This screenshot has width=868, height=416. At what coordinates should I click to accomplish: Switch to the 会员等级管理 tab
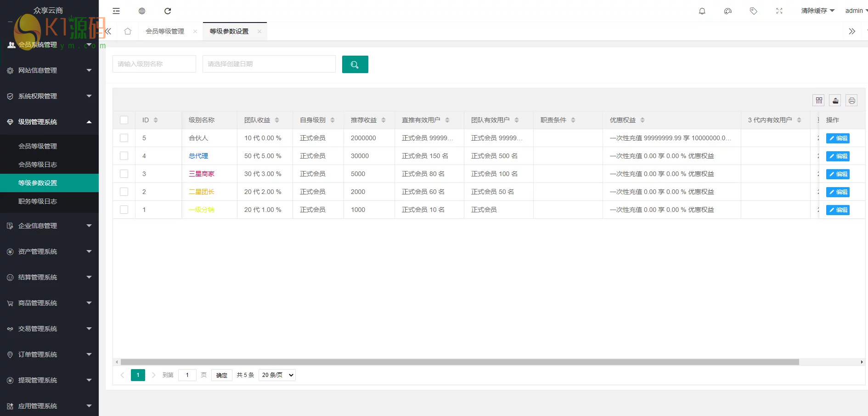tap(165, 31)
